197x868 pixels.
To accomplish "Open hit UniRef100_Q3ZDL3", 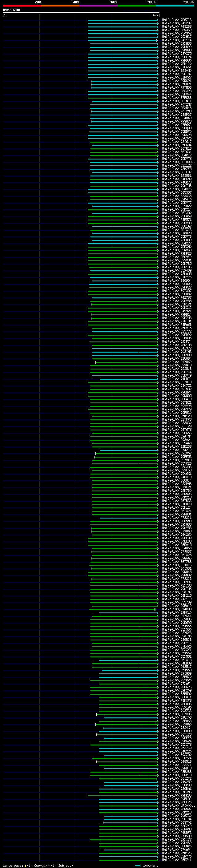I will (x=176, y=382).
